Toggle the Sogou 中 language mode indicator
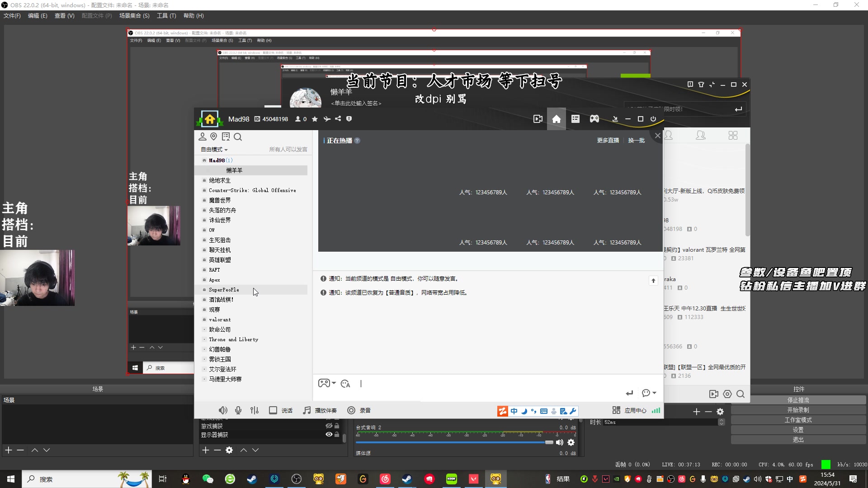 514,411
